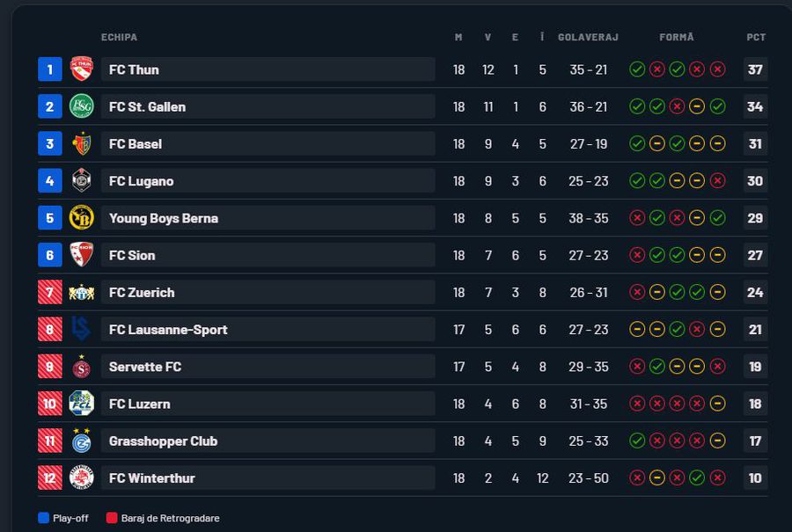
Task: Open the FC Luzern team link
Action: 140,404
